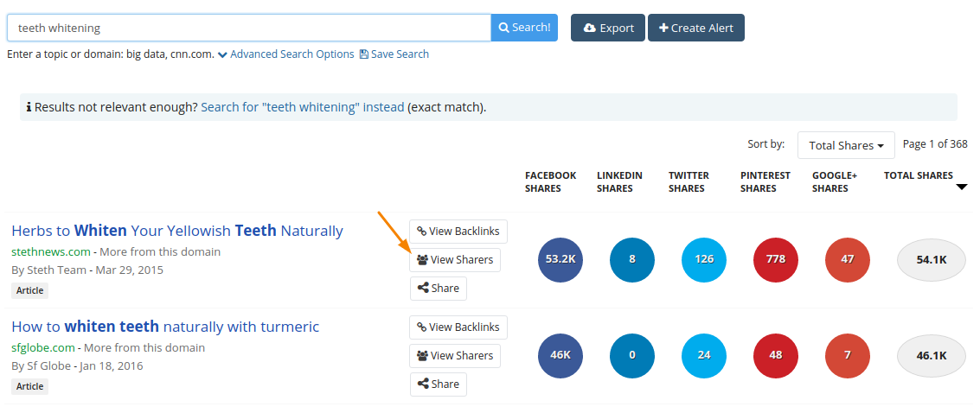View Sharers for turmeric article
The height and width of the screenshot is (413, 980).
tap(455, 356)
